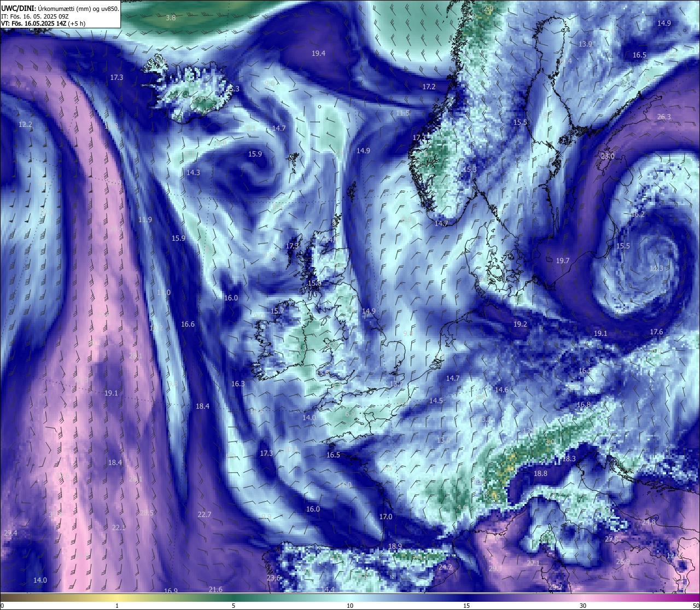
Task: Click the 24.8 value over the Adriatic
Action: click(x=649, y=522)
